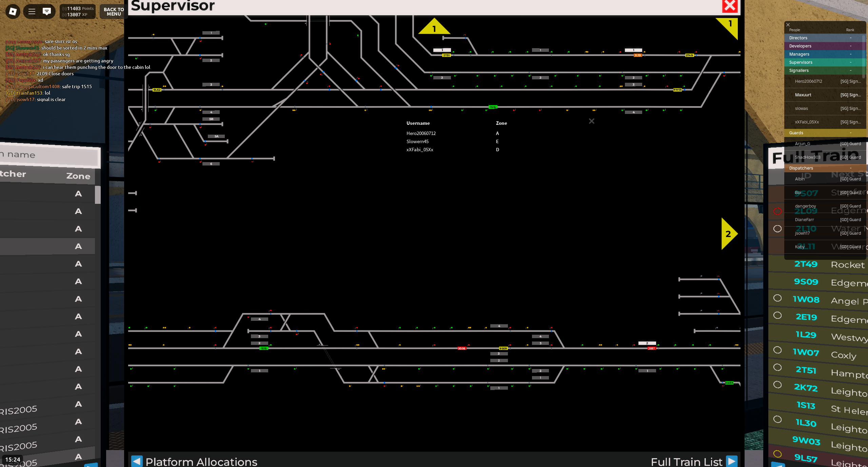Select radio circle beside 2T51
This screenshot has width=868, height=467.
pos(777,368)
